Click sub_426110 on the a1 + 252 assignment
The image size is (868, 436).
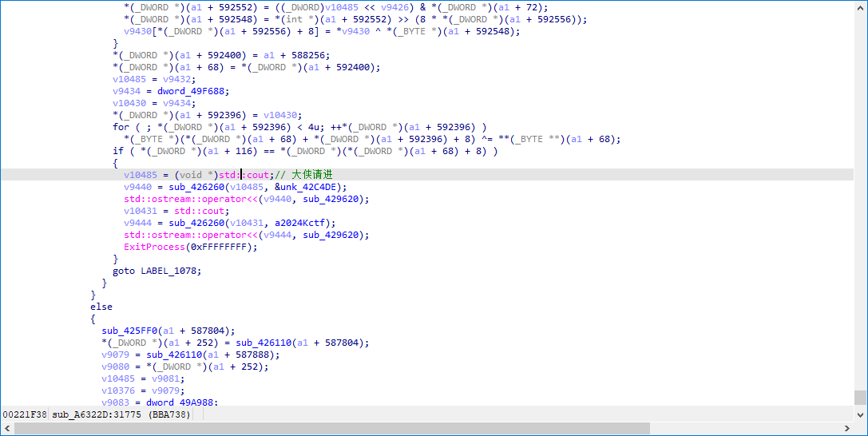[264, 343]
